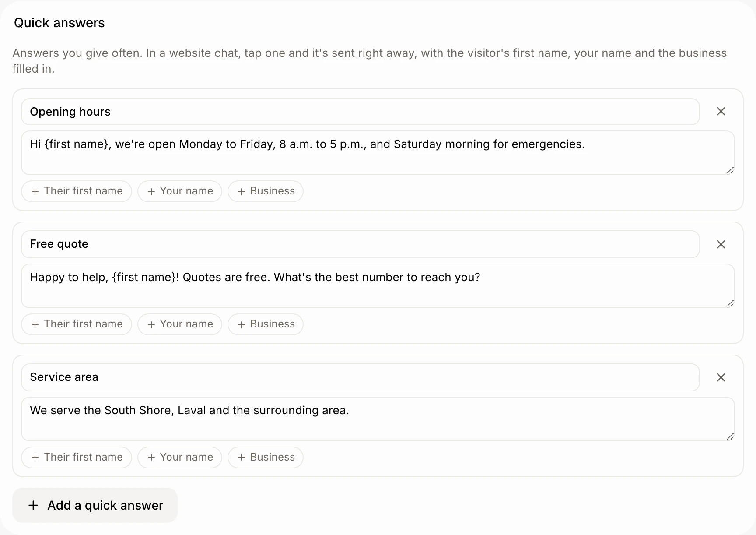Edit the Free quote title field
The width and height of the screenshot is (756, 535).
point(360,244)
